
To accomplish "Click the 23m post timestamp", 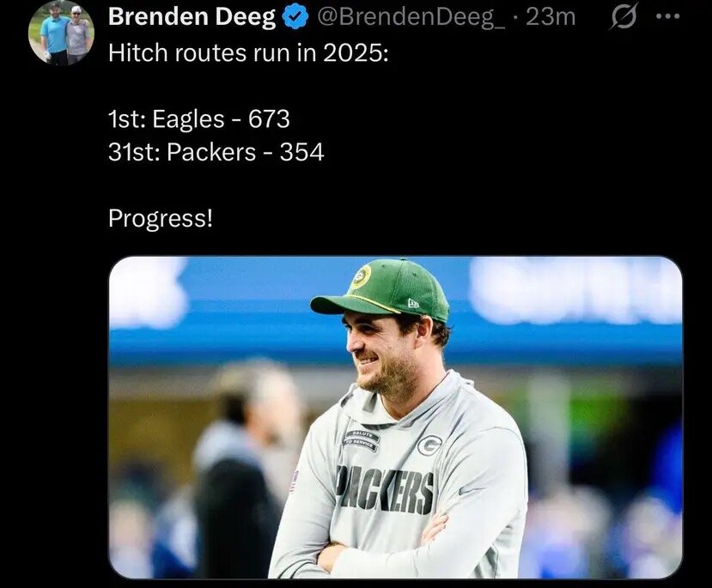I will [551, 16].
